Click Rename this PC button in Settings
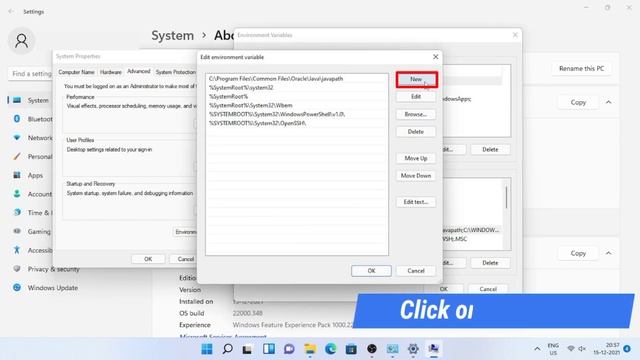Screen dimensions: 640x360 click(x=581, y=69)
